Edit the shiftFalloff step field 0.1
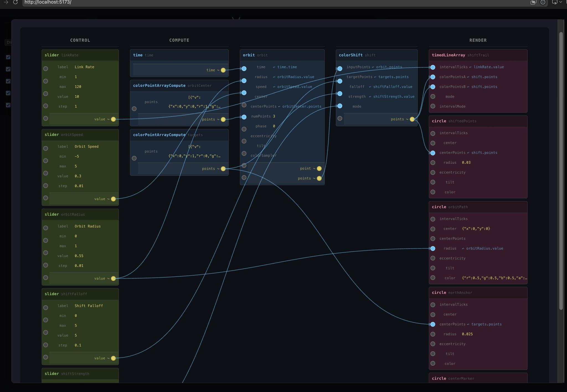The height and width of the screenshot is (392, 567). (78, 345)
